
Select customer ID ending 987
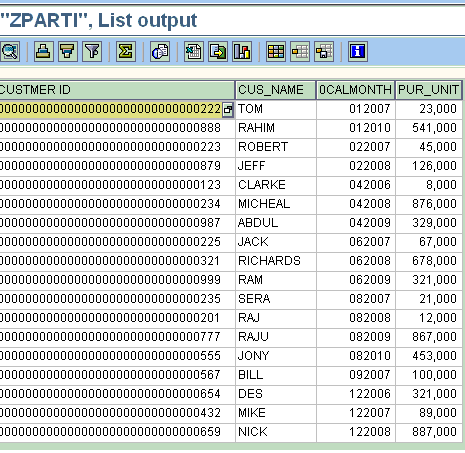click(x=111, y=223)
